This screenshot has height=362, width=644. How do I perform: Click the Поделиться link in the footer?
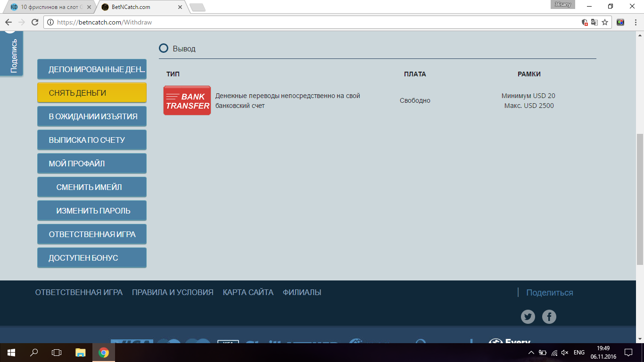[x=550, y=293]
